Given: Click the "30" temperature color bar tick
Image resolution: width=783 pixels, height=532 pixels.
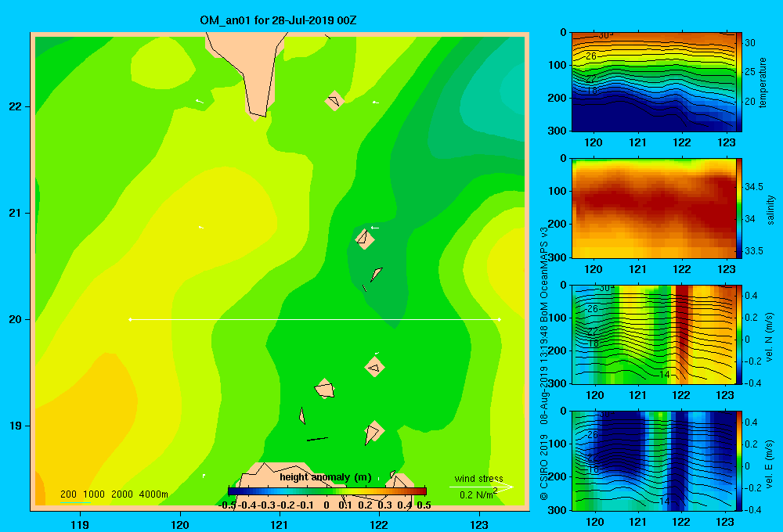Looking at the screenshot, I should pyautogui.click(x=750, y=43).
